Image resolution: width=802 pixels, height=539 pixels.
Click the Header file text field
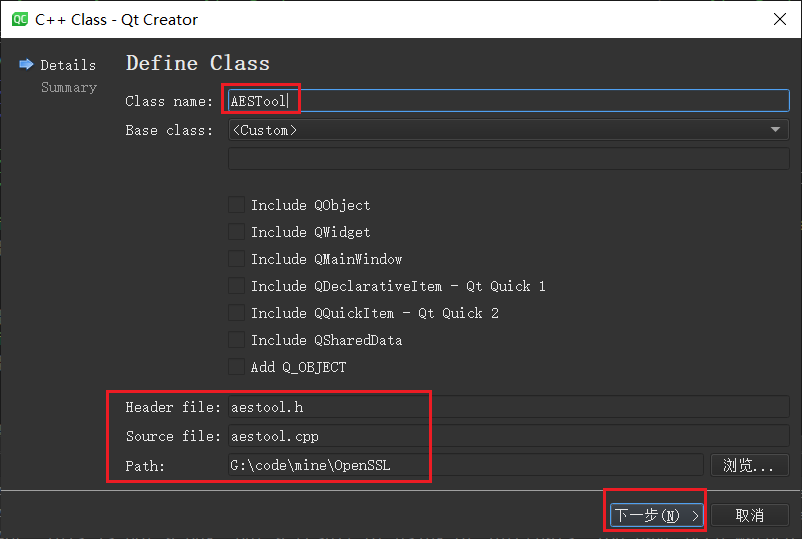(x=508, y=407)
